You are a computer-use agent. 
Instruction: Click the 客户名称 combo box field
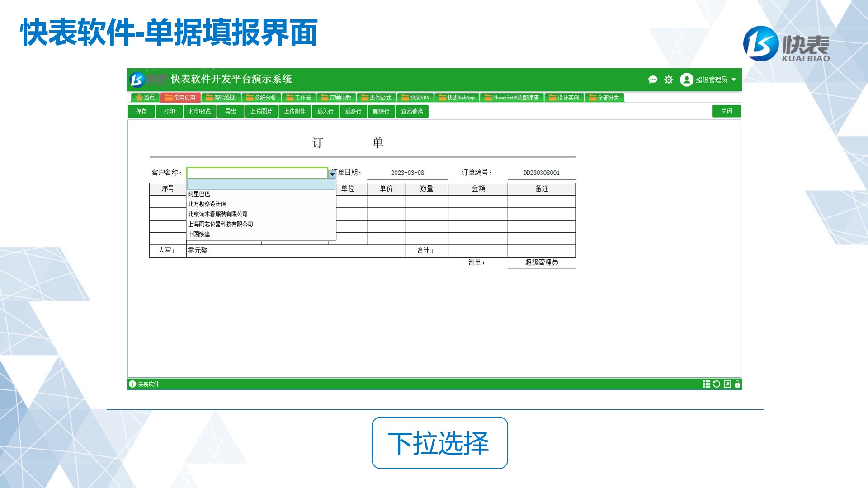(x=257, y=173)
